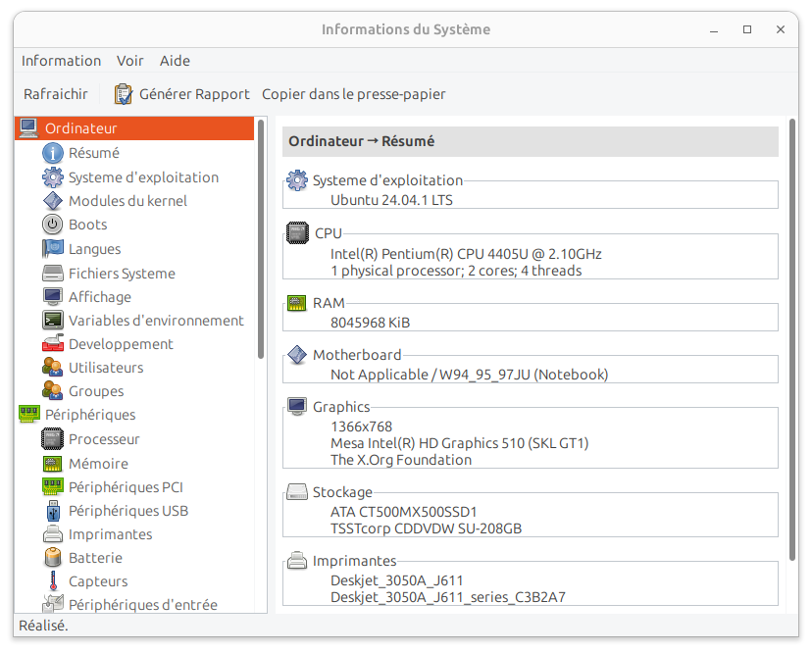Select the Langues entry
Viewport: 812px width, 653px height.
pos(95,249)
